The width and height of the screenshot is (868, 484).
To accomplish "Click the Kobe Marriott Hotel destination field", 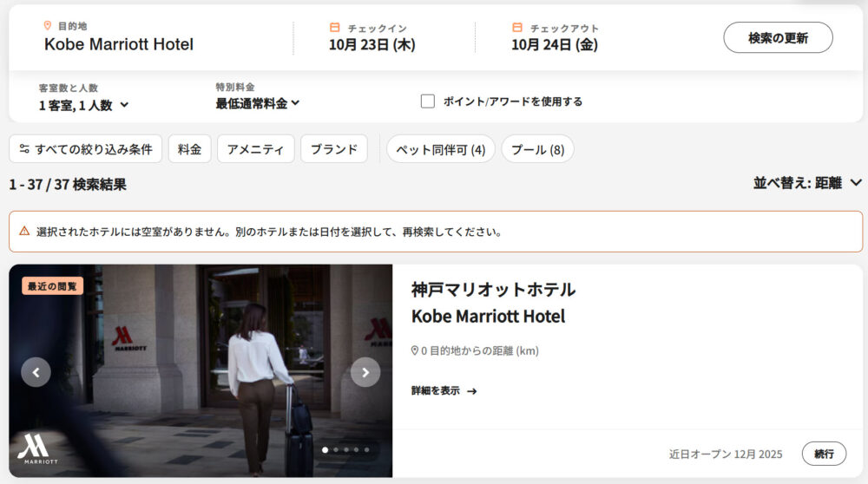I will pos(119,44).
